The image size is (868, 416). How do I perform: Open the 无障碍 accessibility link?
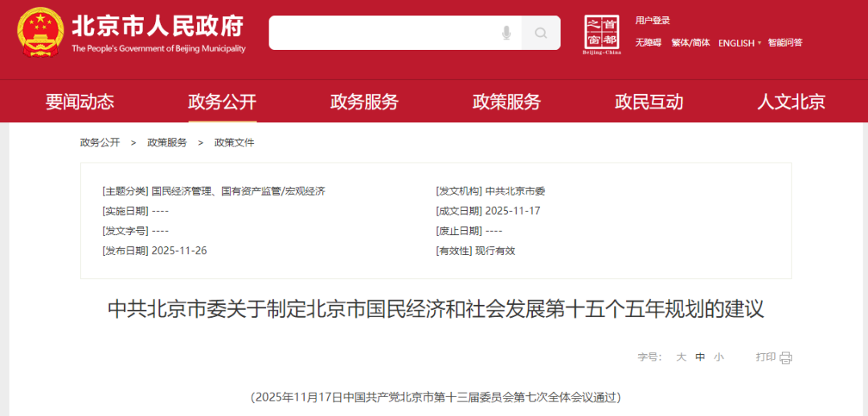tap(648, 43)
